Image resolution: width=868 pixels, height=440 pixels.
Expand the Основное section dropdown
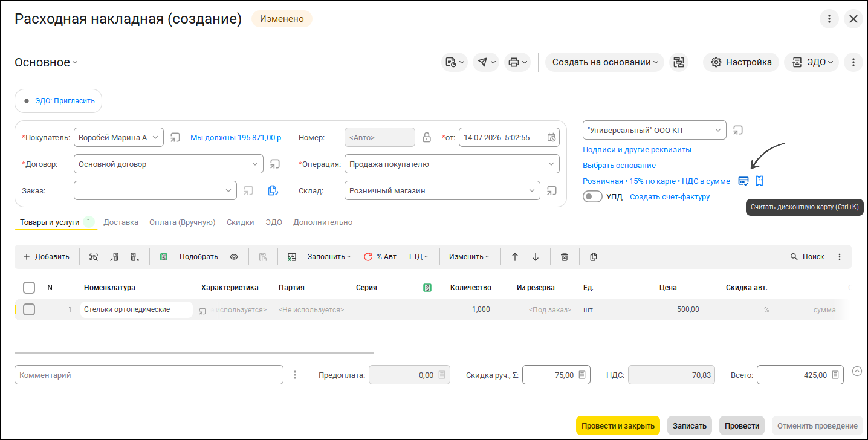47,62
